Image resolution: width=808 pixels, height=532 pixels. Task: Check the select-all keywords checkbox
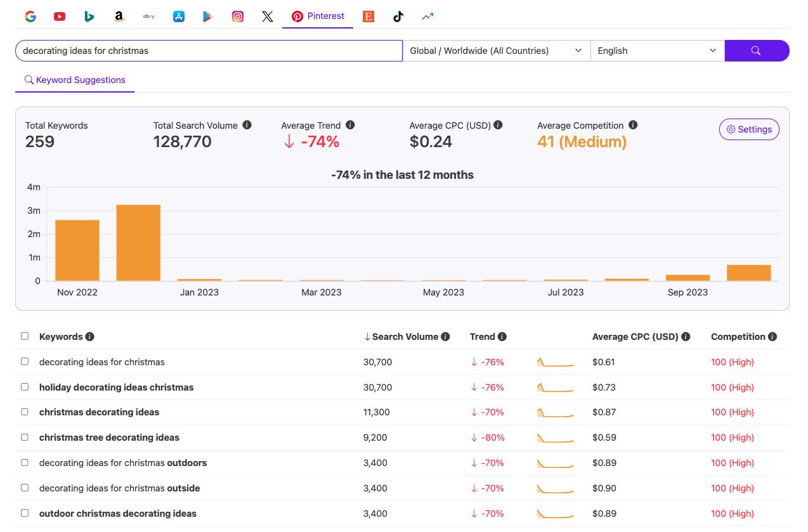pyautogui.click(x=25, y=337)
